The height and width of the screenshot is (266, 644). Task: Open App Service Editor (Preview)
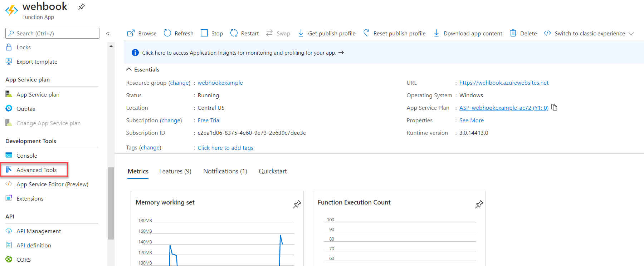point(52,184)
